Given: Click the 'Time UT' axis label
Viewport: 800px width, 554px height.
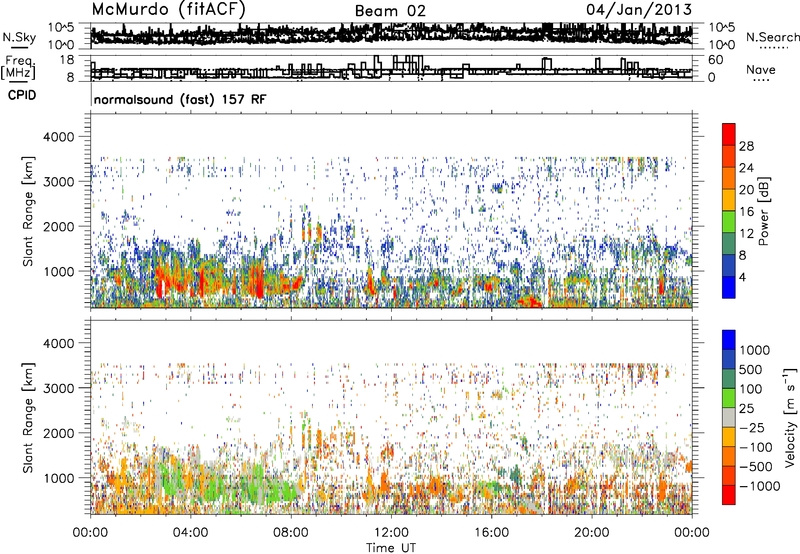Looking at the screenshot, I should point(391,548).
